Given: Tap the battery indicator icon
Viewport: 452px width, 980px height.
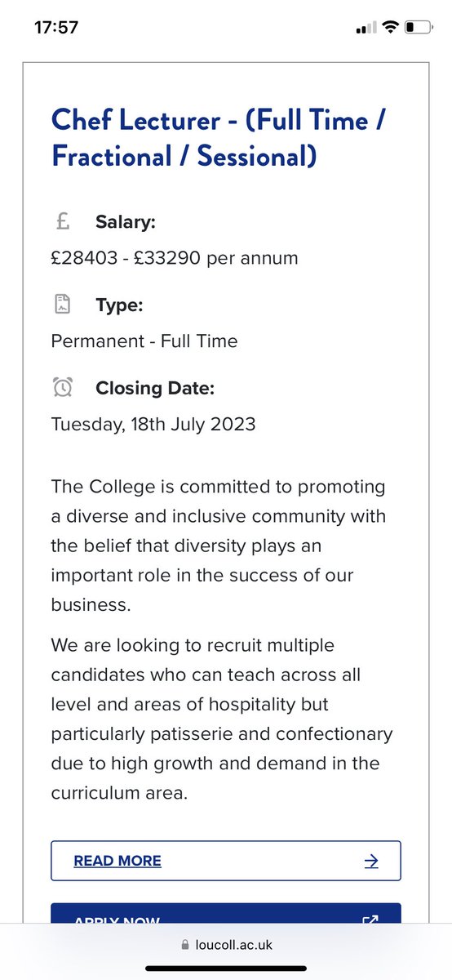Looking at the screenshot, I should tap(419, 27).
